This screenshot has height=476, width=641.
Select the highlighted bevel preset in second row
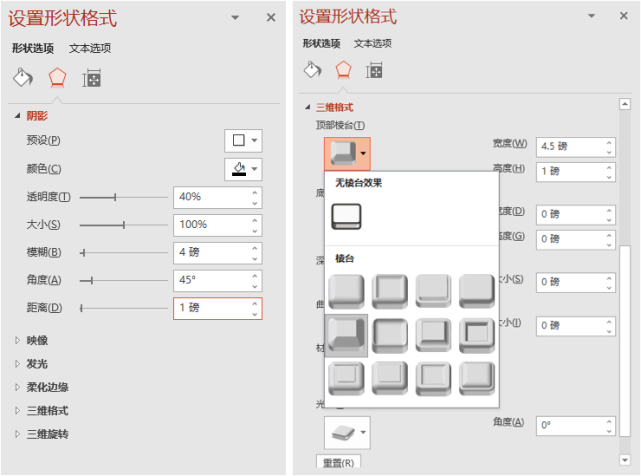pos(346,335)
